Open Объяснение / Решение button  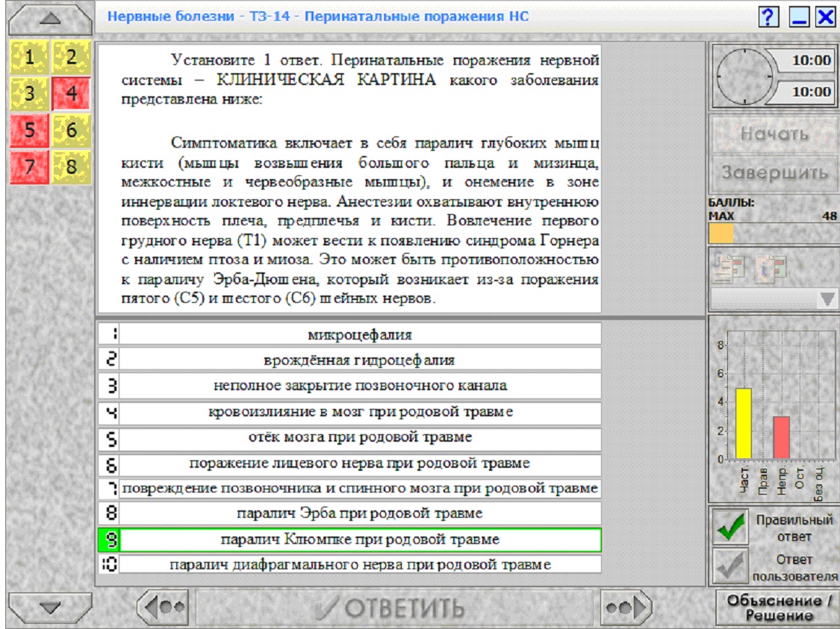(778, 607)
